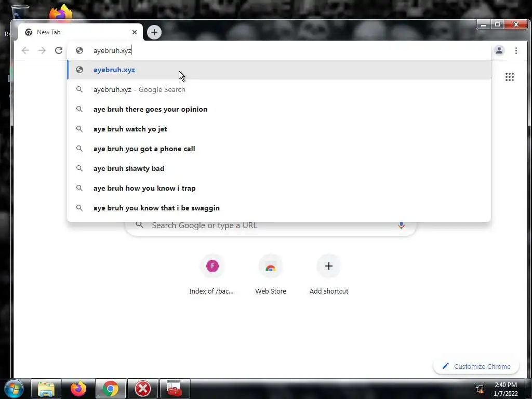Select 'aye bruh shawty bad' suggestion
The width and height of the screenshot is (532, 399).
pyautogui.click(x=279, y=168)
